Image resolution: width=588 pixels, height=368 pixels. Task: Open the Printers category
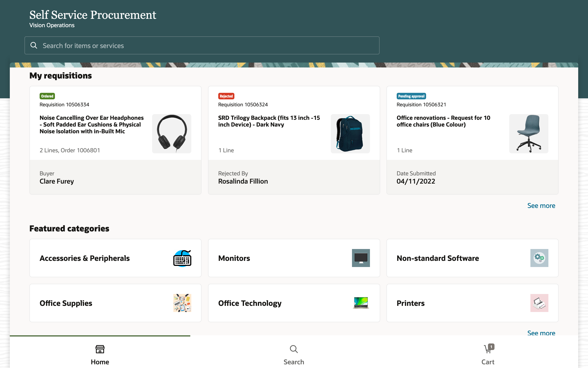(472, 303)
